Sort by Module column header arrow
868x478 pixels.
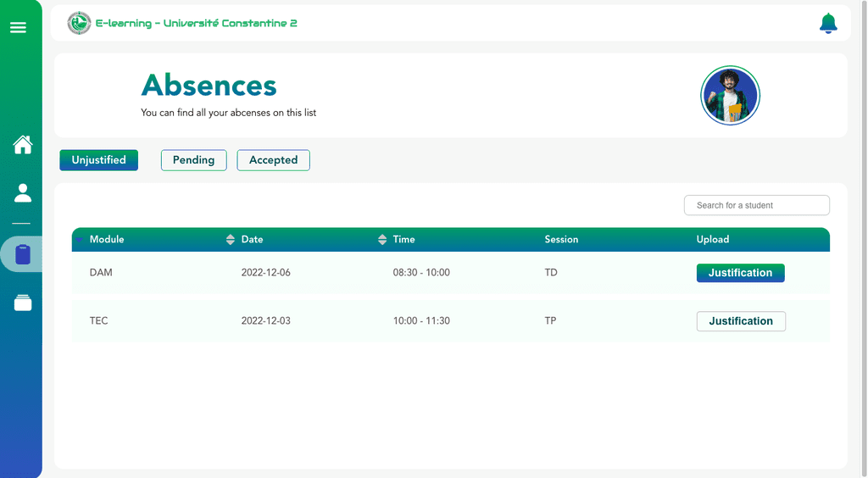(x=79, y=240)
